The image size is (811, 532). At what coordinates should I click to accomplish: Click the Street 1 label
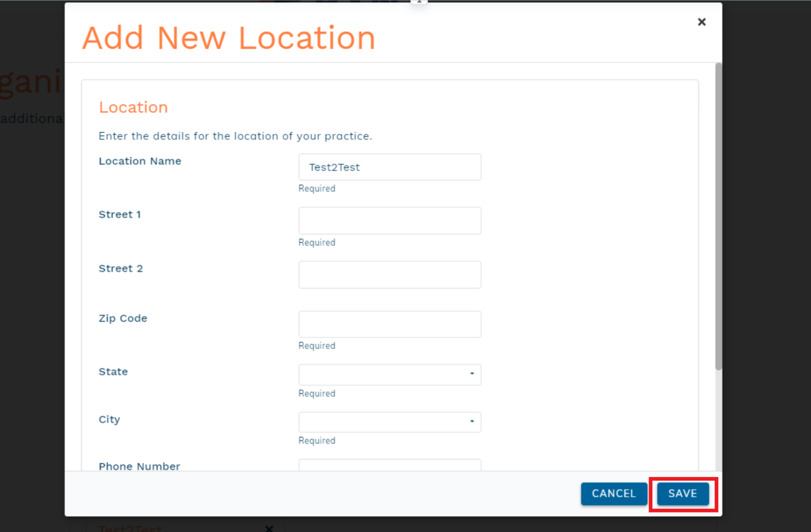120,214
